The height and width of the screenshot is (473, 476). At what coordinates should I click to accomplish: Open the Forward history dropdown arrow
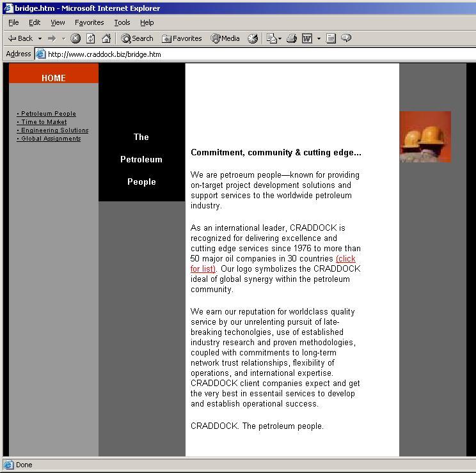63,38
